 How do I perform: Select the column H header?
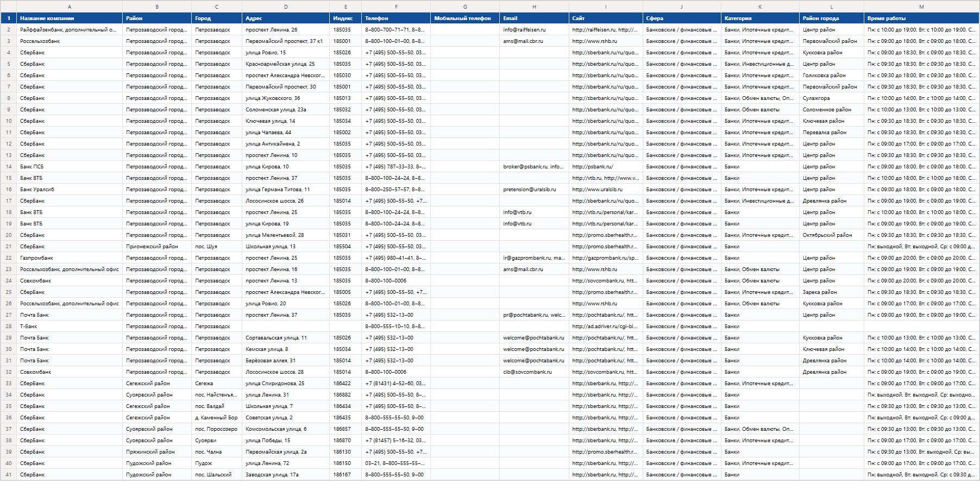point(534,7)
